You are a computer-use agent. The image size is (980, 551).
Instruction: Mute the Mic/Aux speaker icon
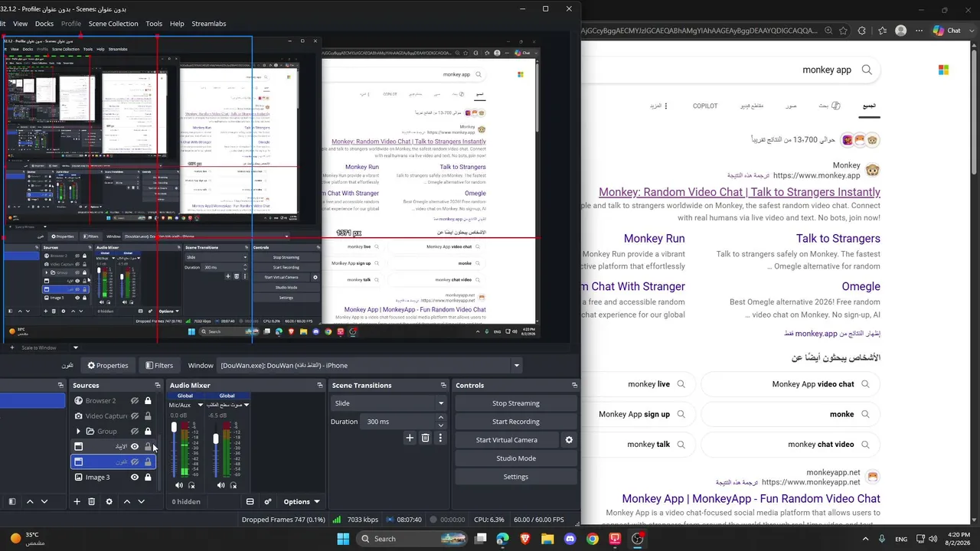coord(179,485)
